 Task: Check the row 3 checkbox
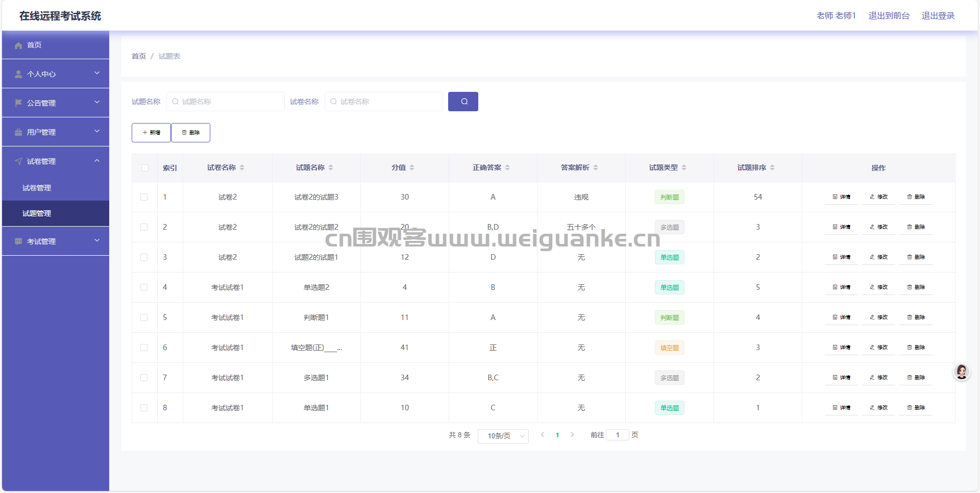point(144,257)
